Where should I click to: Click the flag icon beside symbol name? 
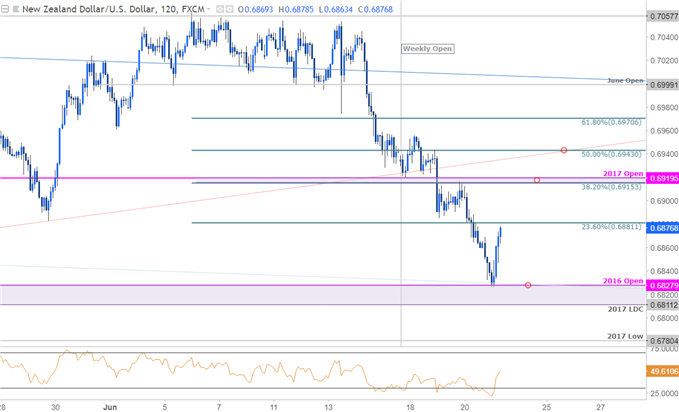coord(16,9)
